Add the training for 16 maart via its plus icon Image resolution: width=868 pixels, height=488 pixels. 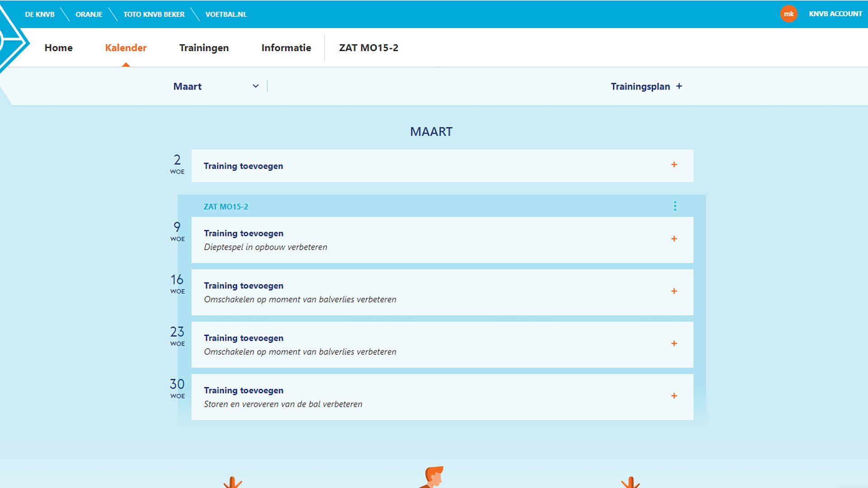click(674, 291)
